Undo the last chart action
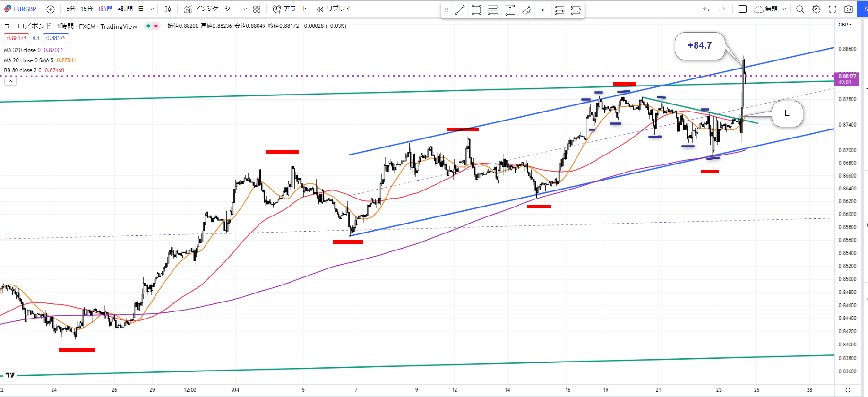The image size is (868, 397). pos(706,9)
